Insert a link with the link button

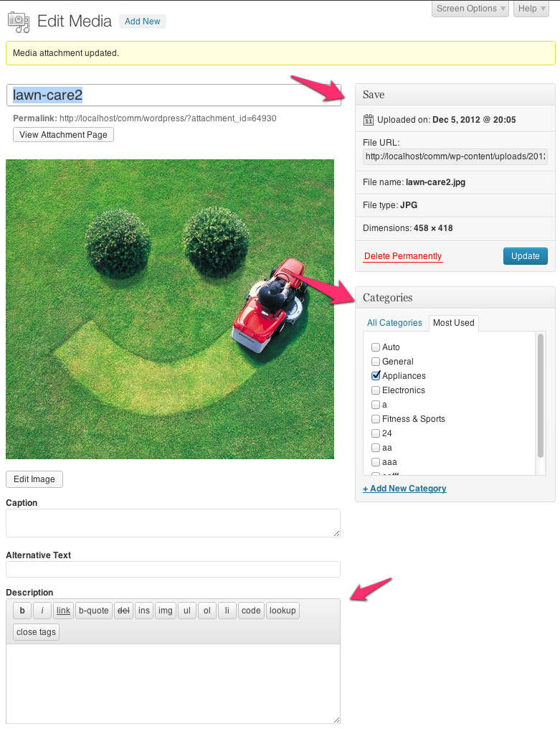pos(63,611)
